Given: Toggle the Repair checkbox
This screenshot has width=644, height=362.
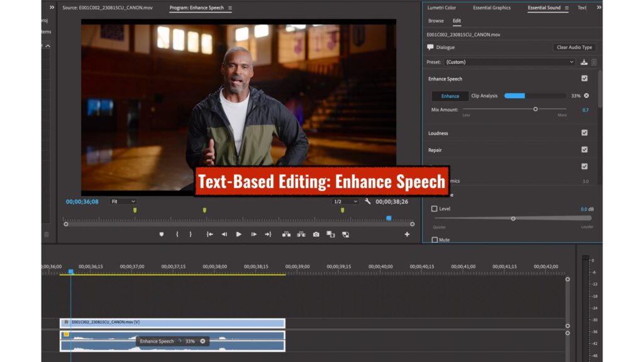Looking at the screenshot, I should (584, 150).
